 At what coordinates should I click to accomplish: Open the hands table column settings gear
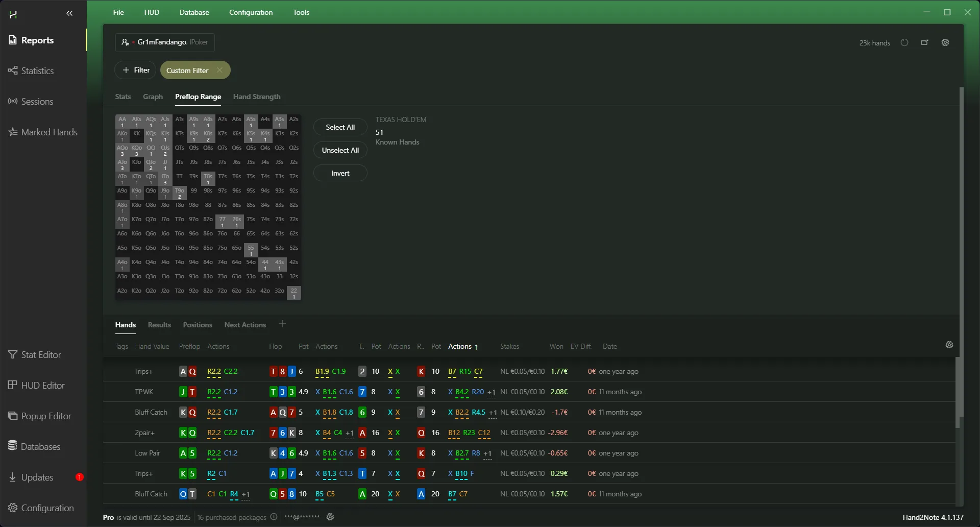(949, 345)
